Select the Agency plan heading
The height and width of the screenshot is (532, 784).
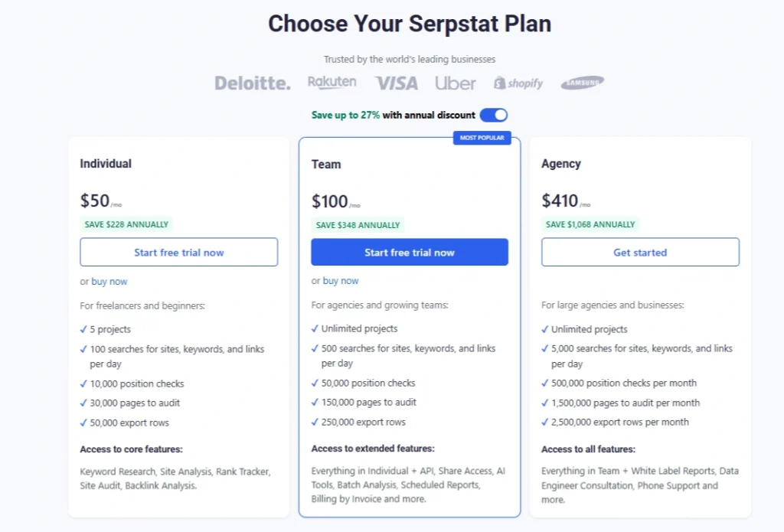(561, 164)
